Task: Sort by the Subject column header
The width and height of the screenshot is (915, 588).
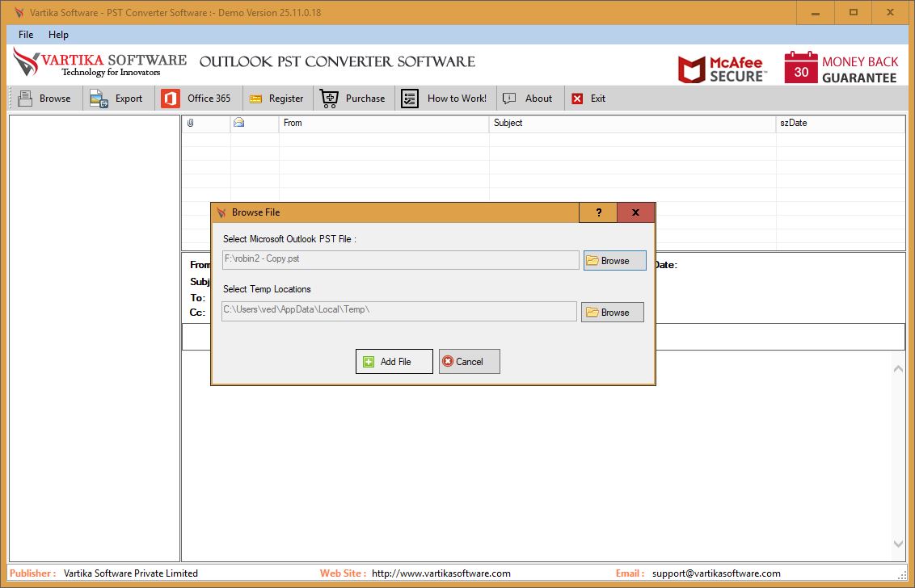Action: [633, 123]
